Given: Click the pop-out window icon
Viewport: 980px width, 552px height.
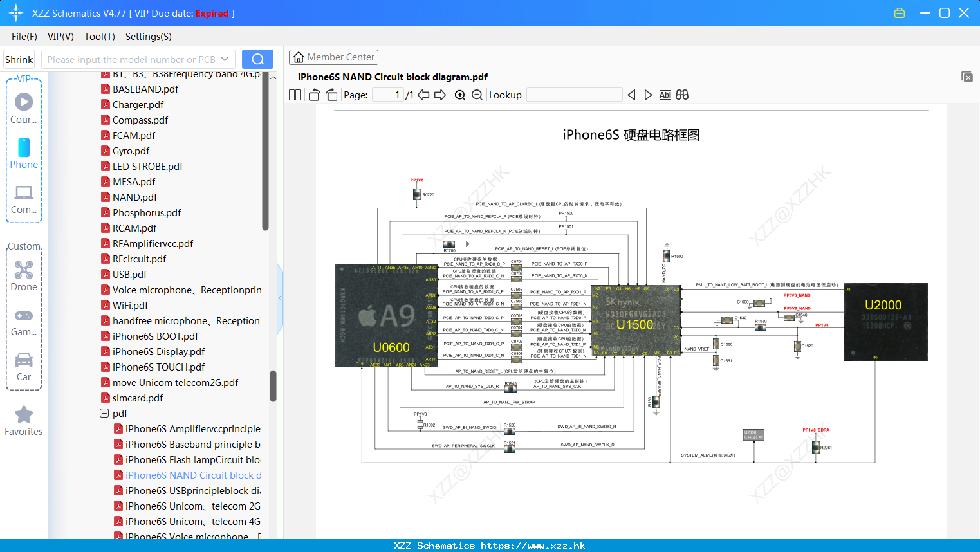Looking at the screenshot, I should [967, 77].
